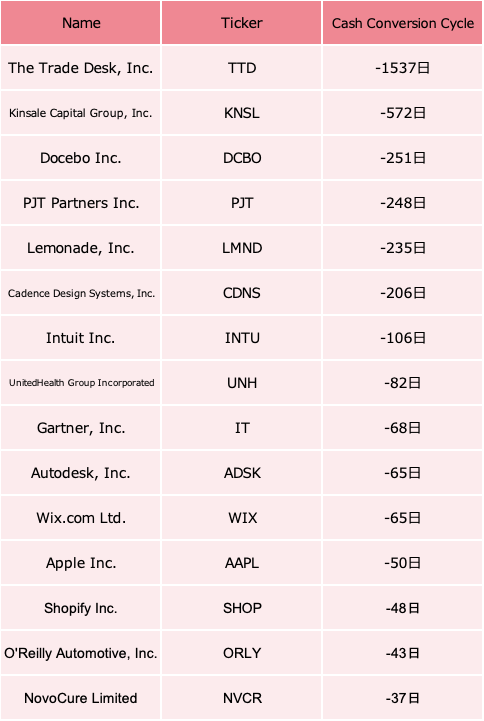
Task: Click the Cash Conversion Cycle header
Action: pos(402,23)
